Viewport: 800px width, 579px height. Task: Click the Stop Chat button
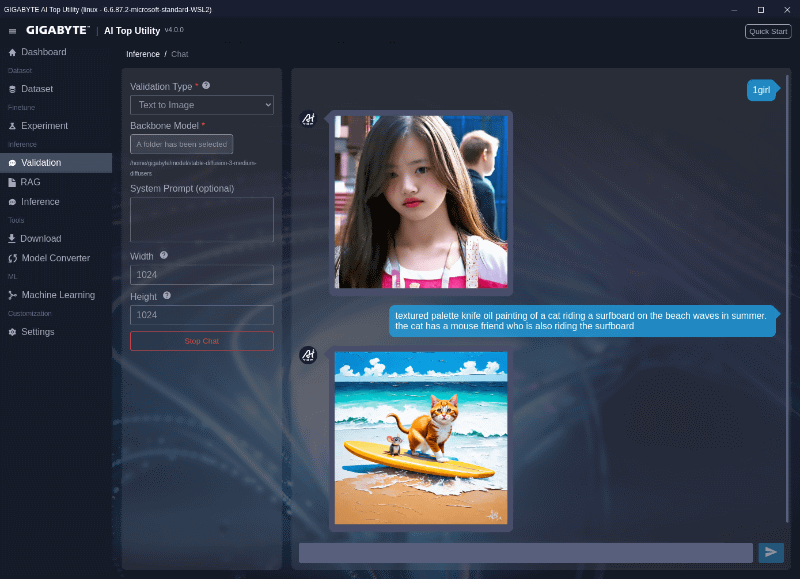point(201,340)
